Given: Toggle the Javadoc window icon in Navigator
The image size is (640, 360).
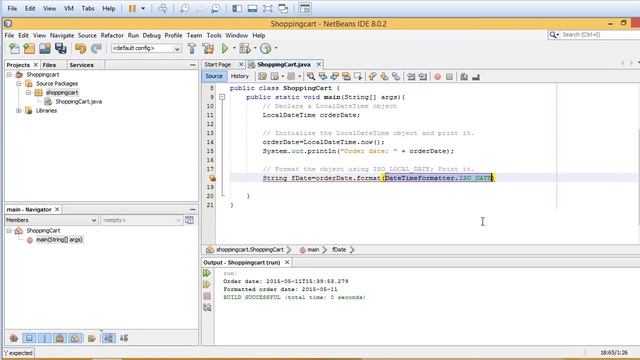Looking at the screenshot, I should click(x=189, y=220).
